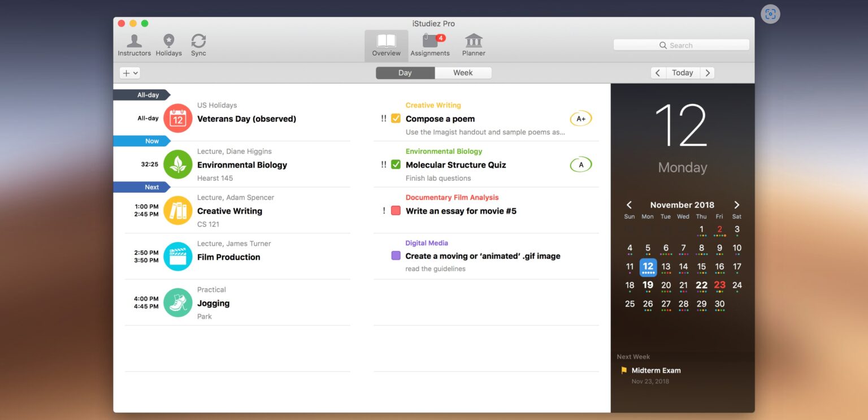Navigate to December using the calendar right arrow
Viewport: 868px width, 420px height.
(737, 205)
